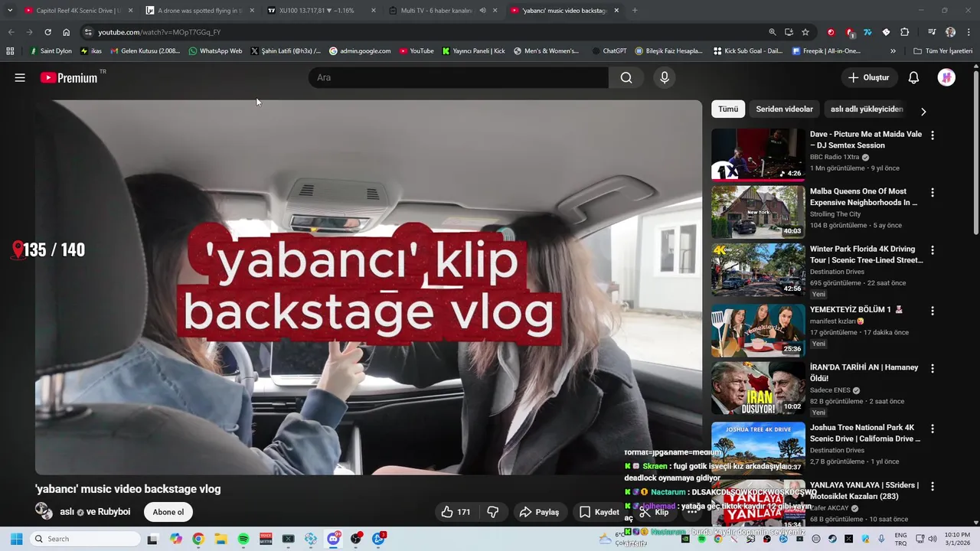Open a new Chrome tab
The height and width of the screenshot is (551, 980).
coord(635,11)
